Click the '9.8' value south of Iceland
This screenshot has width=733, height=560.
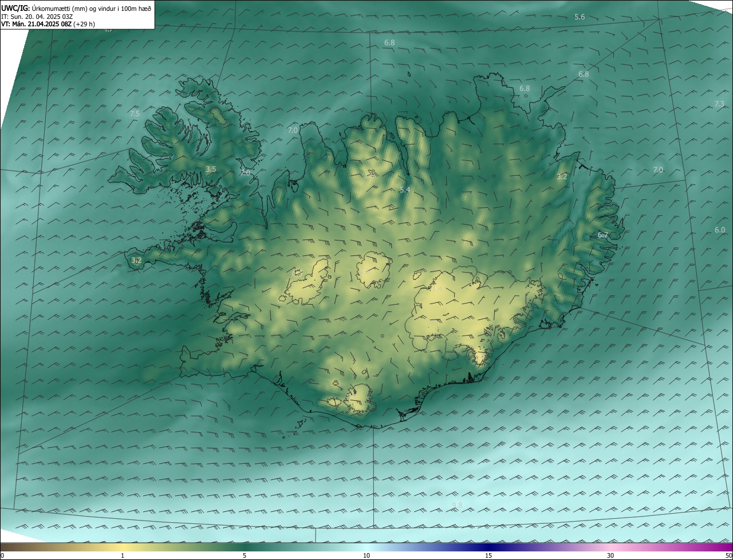(457, 505)
